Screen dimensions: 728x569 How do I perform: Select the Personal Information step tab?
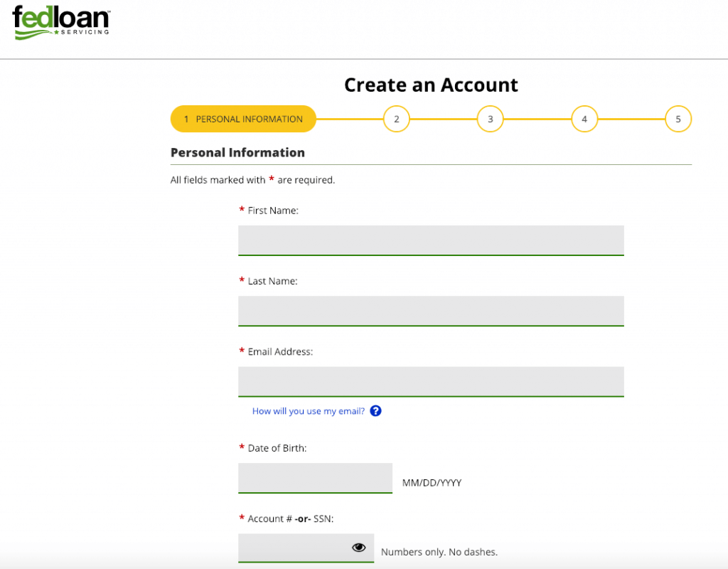click(243, 119)
